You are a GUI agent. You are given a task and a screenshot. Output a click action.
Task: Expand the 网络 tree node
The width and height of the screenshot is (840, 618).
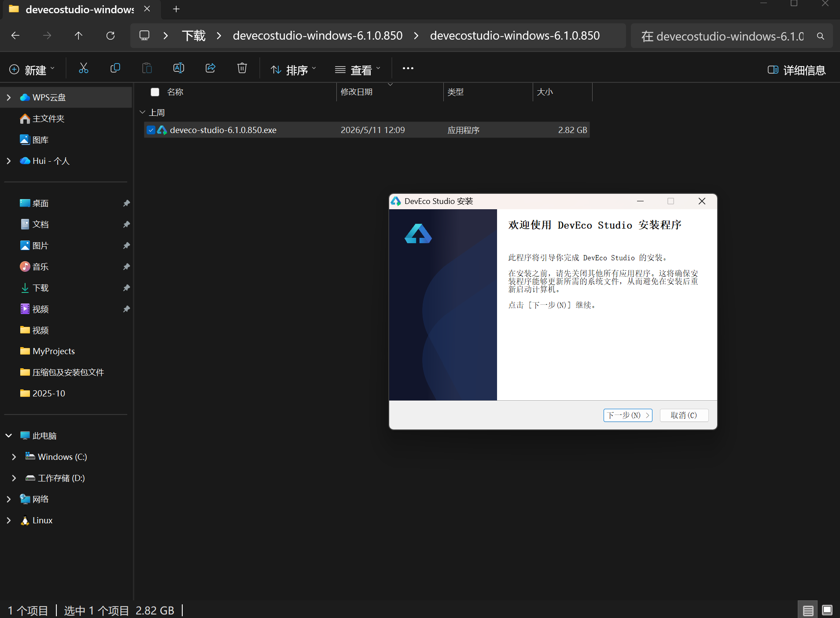coord(9,499)
